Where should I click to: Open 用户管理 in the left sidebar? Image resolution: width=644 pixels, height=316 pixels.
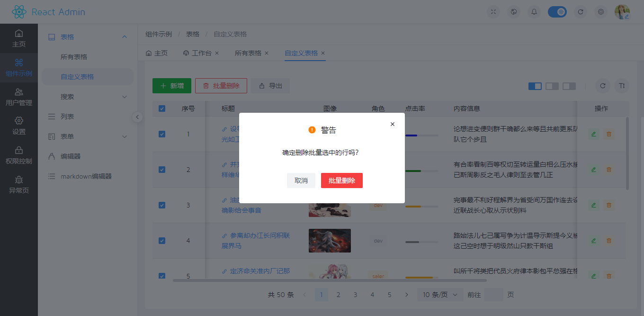(19, 96)
